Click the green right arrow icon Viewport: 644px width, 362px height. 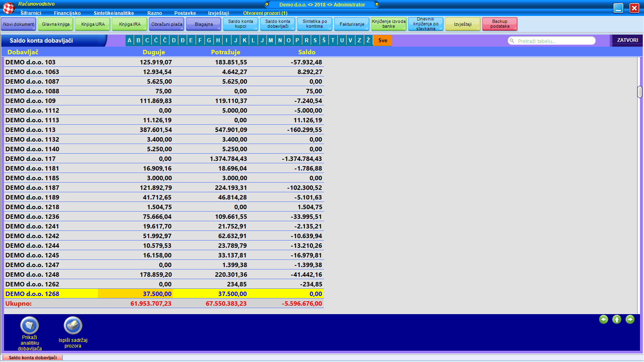pyautogui.click(x=630, y=319)
